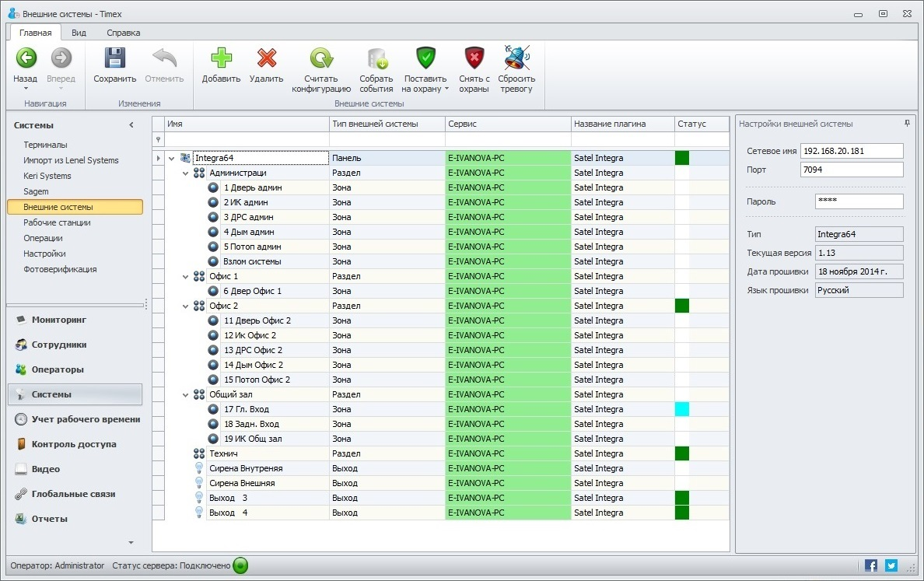Screen dimensions: 924x581
Task: Click the Сетевое имя input field
Action: coord(851,151)
